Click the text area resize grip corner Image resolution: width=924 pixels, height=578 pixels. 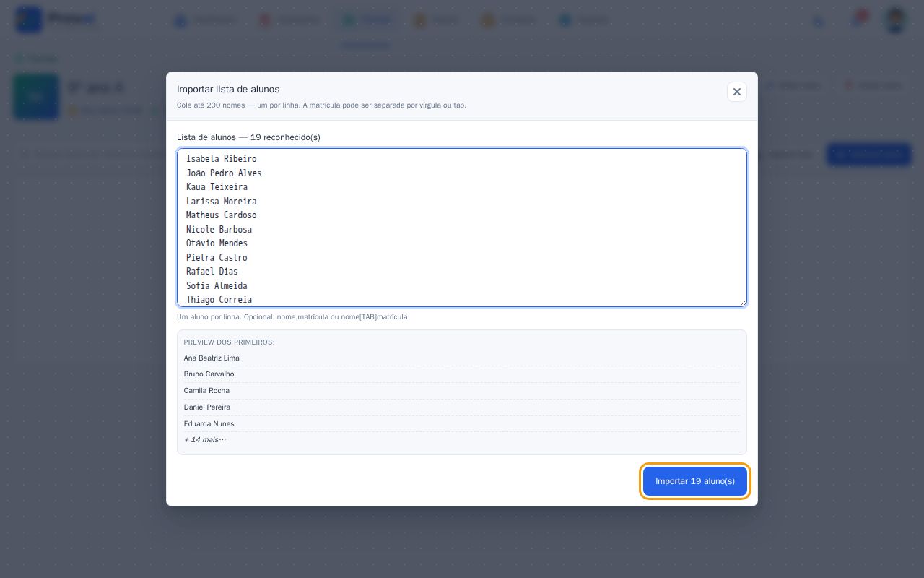click(x=742, y=302)
